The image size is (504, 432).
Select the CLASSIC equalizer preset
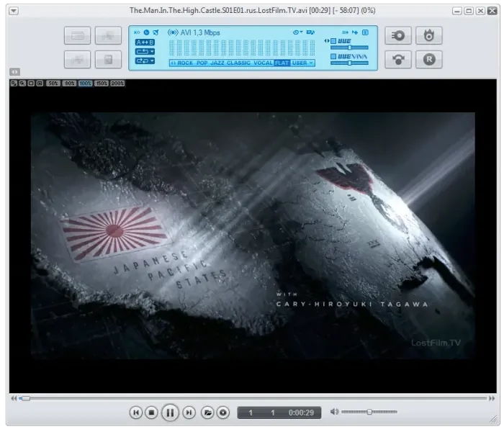click(x=238, y=63)
